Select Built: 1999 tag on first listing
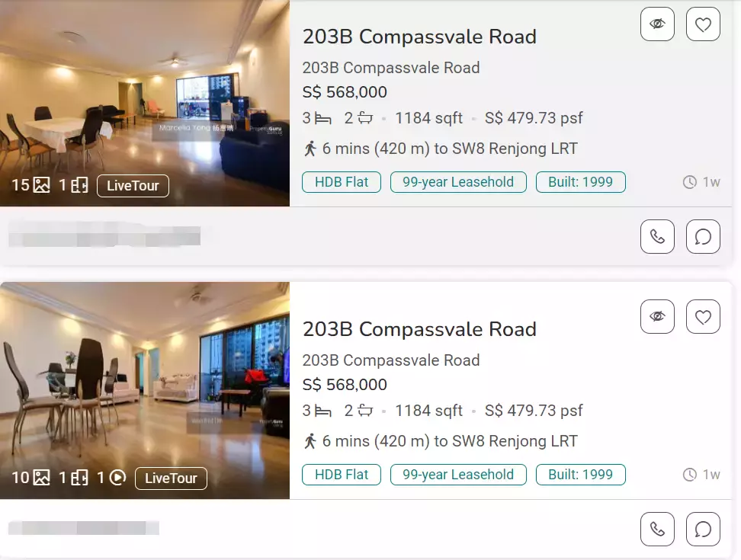 [580, 182]
